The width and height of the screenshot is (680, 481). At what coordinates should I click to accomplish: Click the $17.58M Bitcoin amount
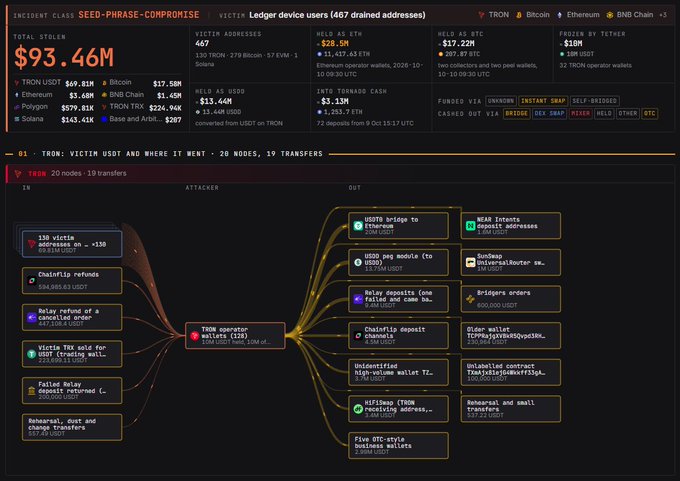pyautogui.click(x=167, y=84)
